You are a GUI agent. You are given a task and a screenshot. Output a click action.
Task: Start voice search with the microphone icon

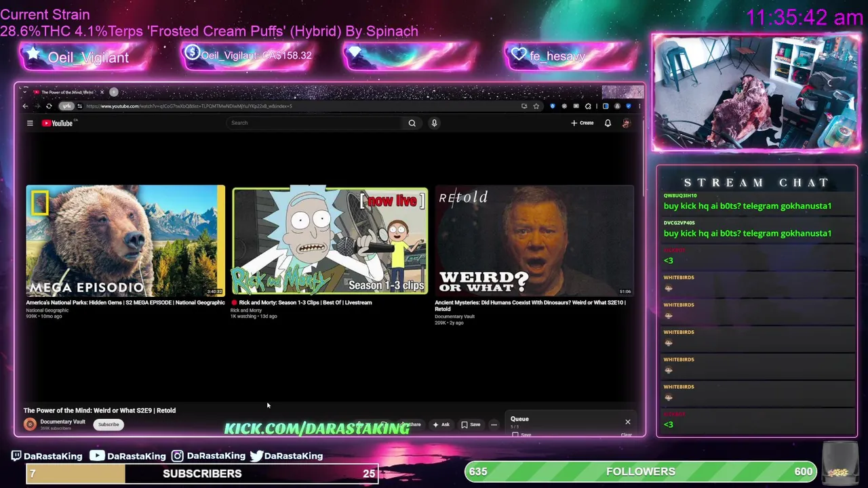pyautogui.click(x=434, y=123)
